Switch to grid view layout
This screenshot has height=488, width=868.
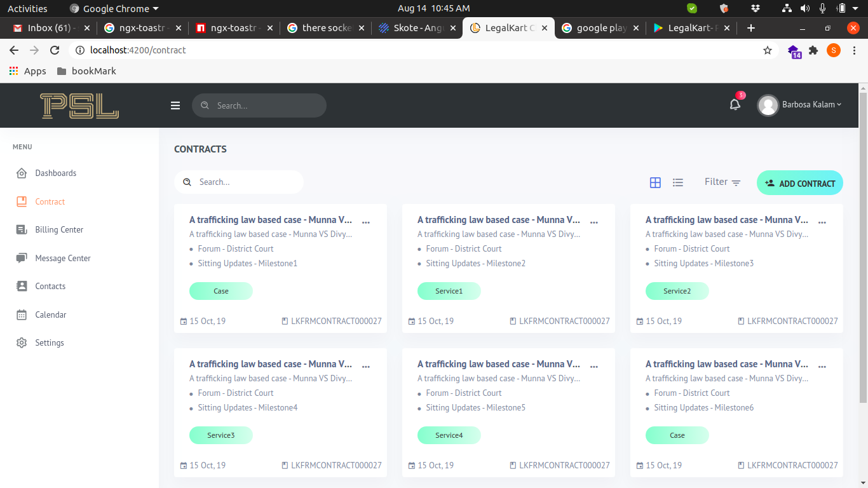pyautogui.click(x=655, y=182)
